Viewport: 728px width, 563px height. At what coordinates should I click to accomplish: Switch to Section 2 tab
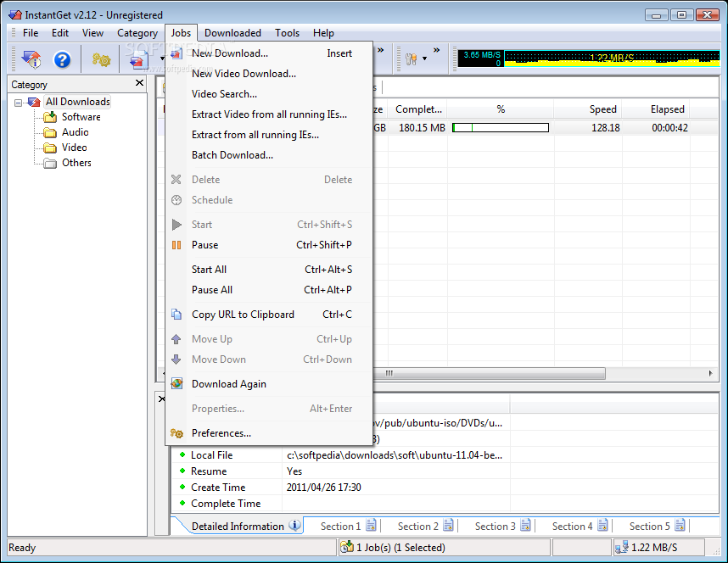(x=425, y=527)
